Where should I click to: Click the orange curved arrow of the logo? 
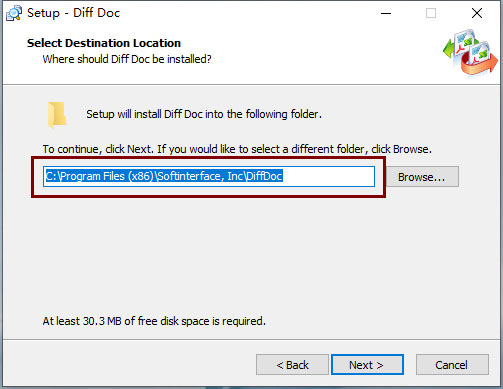480,66
